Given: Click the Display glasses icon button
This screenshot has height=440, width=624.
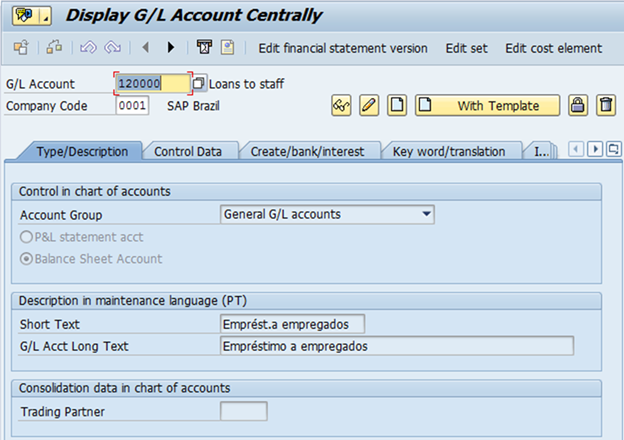Looking at the screenshot, I should 341,105.
